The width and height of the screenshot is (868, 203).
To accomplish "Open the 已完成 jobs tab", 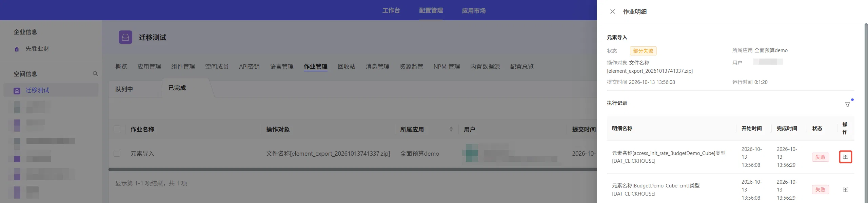I will [x=177, y=88].
